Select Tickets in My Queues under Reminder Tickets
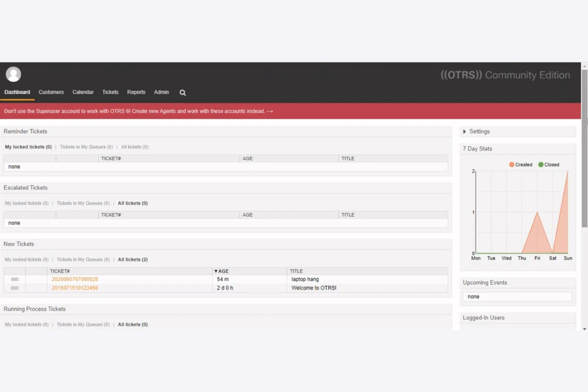Image resolution: width=588 pixels, height=392 pixels. [86, 147]
